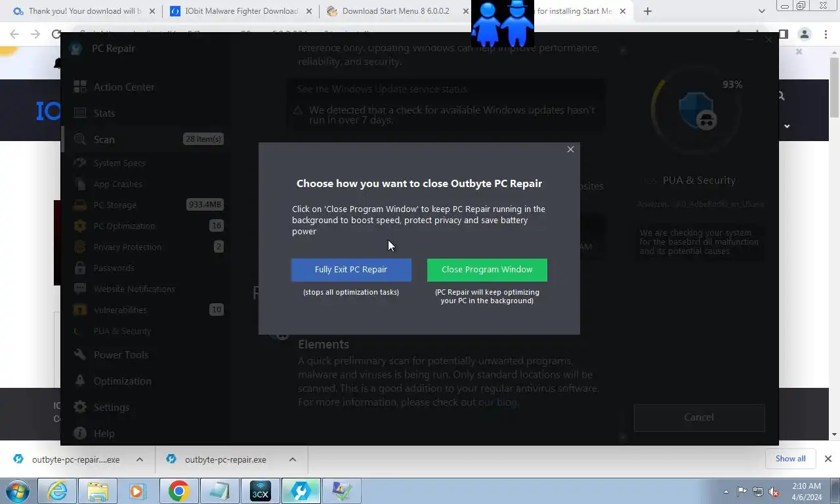Click the Optimization rocket icon

[80, 381]
